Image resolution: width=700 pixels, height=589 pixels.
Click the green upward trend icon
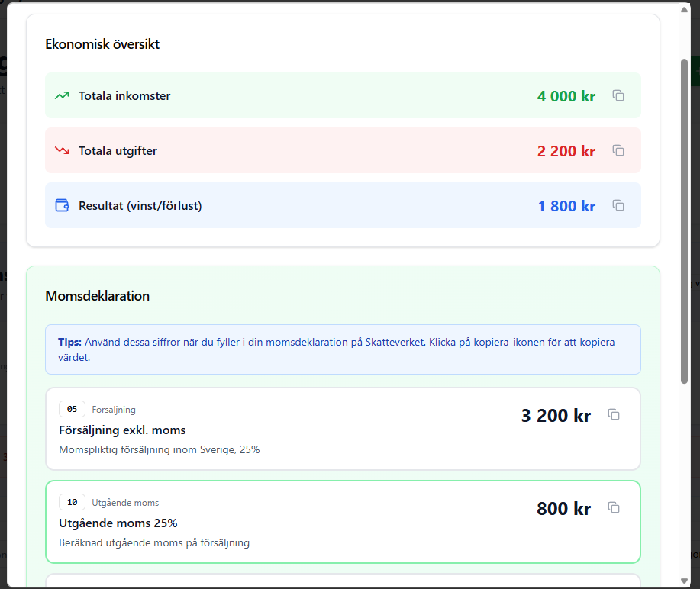pyautogui.click(x=62, y=96)
